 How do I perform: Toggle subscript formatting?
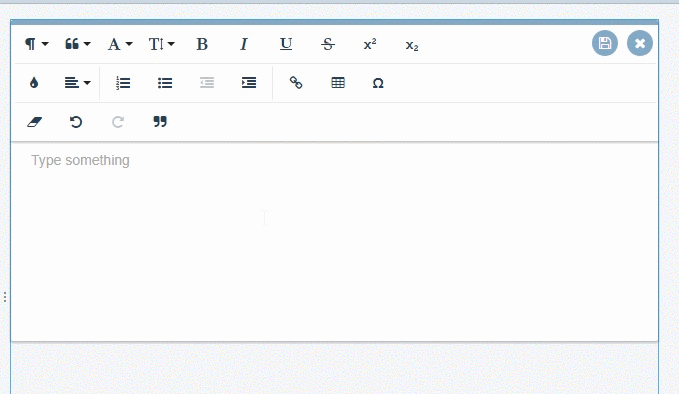[x=412, y=45]
